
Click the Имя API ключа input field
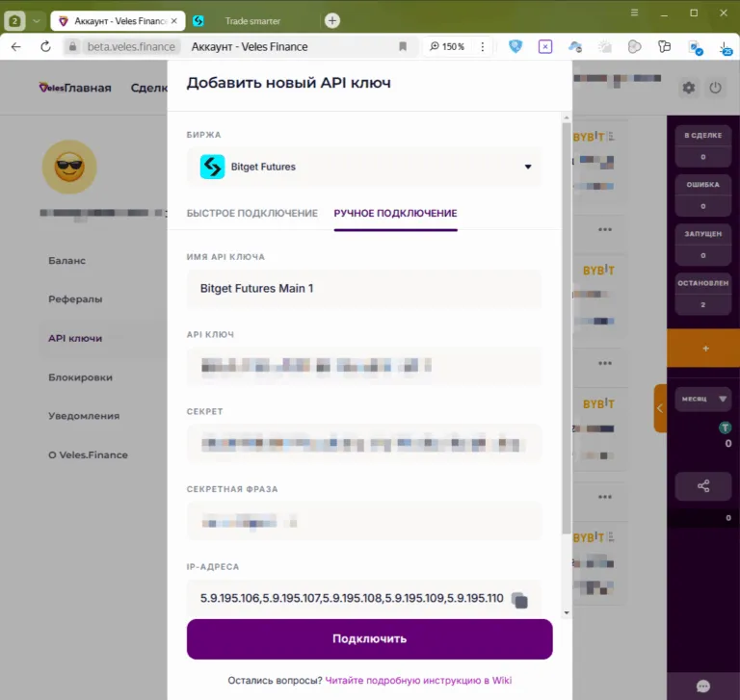364,288
